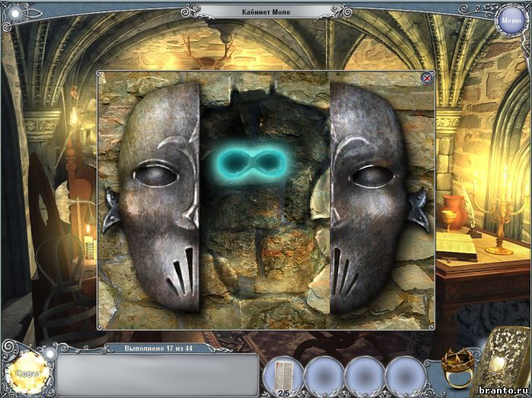Close the mask puzzle popup
Screen dimensions: 532x398
pos(426,79)
